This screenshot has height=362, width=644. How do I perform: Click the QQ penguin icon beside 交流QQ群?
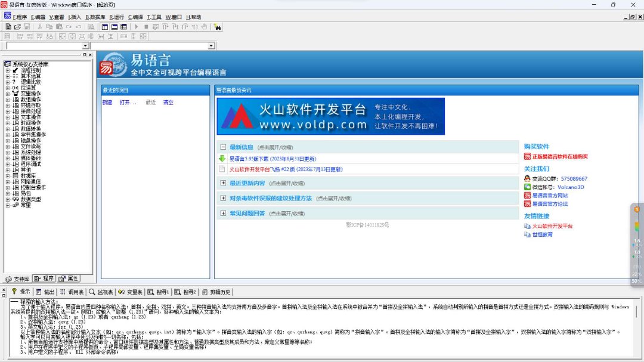527,178
